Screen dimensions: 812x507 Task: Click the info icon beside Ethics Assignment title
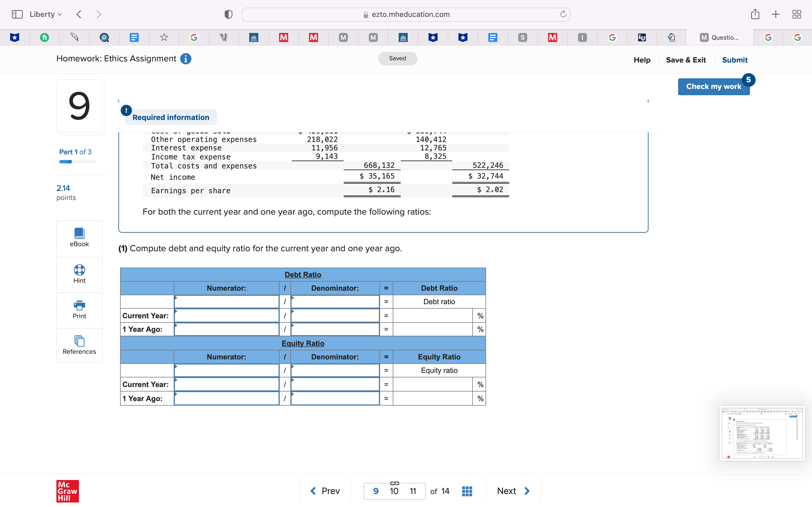tap(186, 59)
